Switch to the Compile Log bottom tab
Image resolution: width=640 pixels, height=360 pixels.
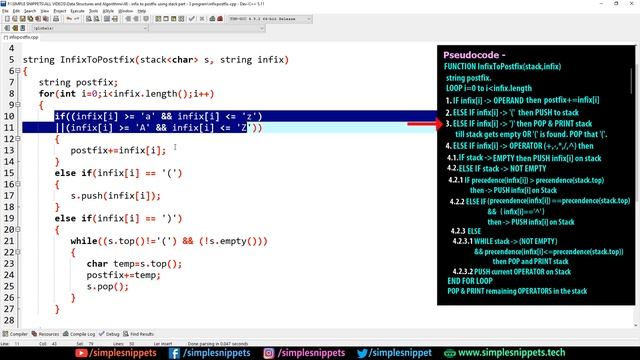tap(79, 334)
